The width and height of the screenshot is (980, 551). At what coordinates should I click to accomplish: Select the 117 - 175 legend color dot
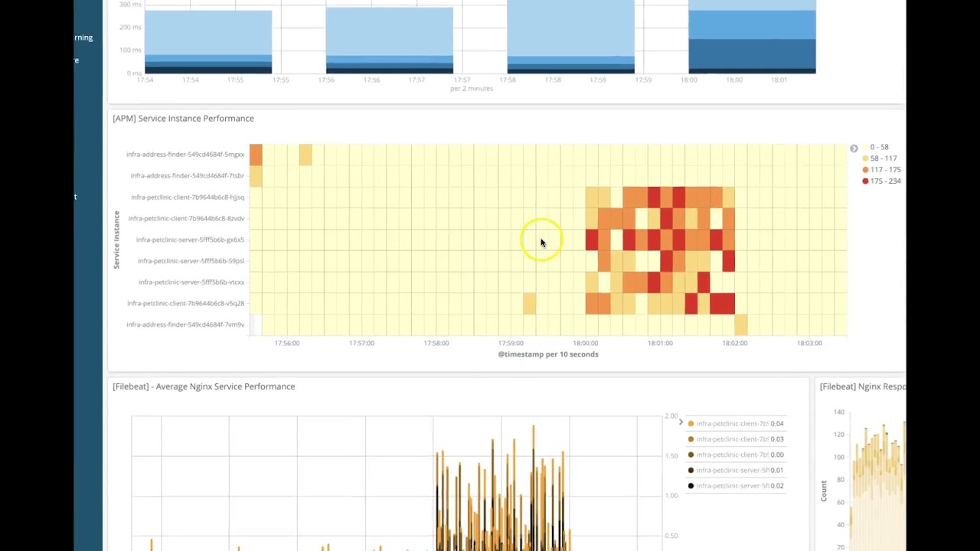point(865,170)
